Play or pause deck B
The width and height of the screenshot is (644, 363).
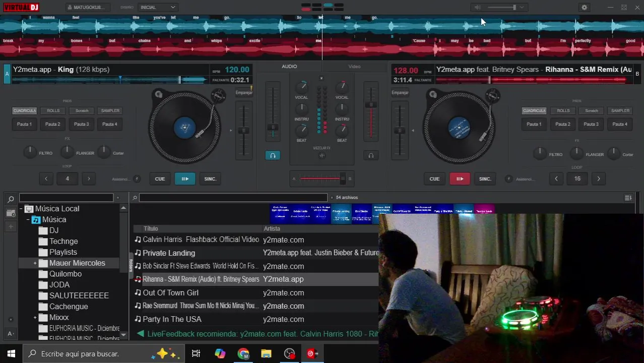460,178
